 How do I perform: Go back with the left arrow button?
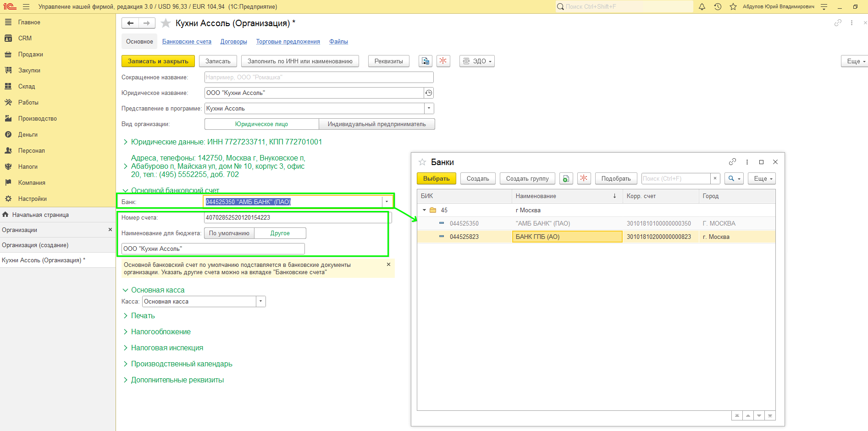[x=130, y=23]
